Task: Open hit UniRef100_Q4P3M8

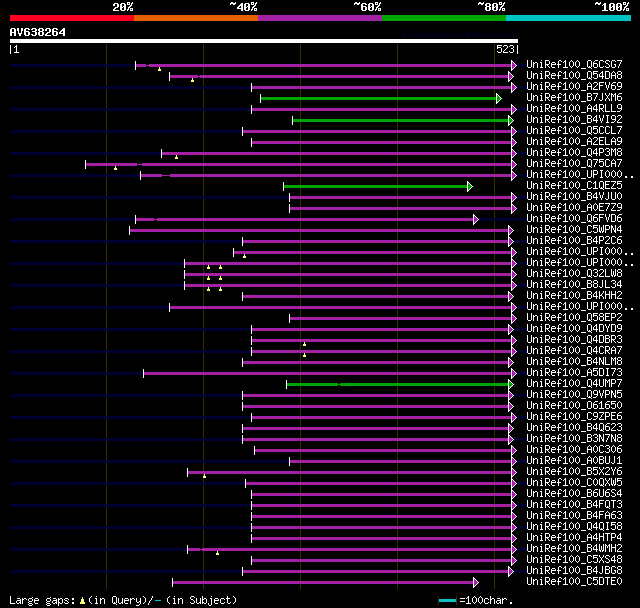Action: click(574, 153)
